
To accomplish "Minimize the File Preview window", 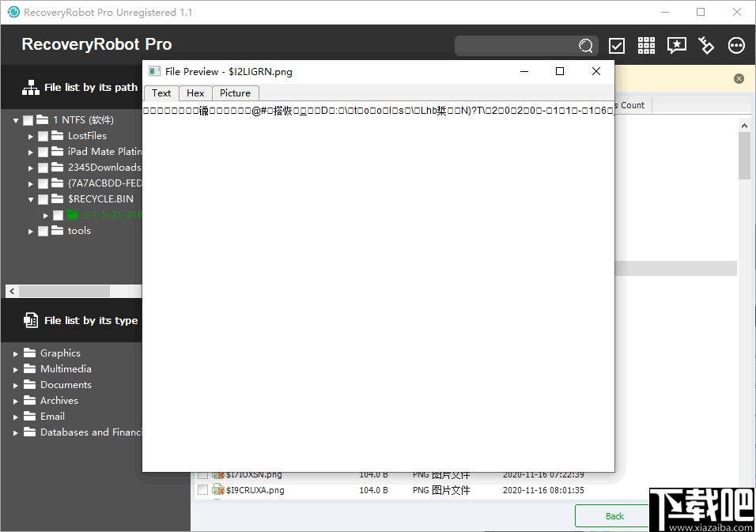I will click(524, 71).
